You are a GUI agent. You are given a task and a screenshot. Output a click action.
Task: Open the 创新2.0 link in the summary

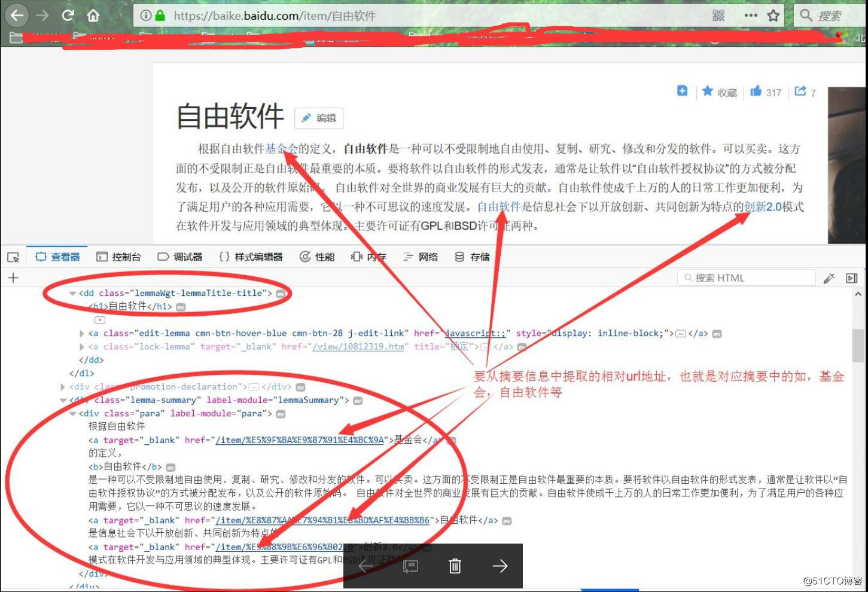[x=763, y=207]
